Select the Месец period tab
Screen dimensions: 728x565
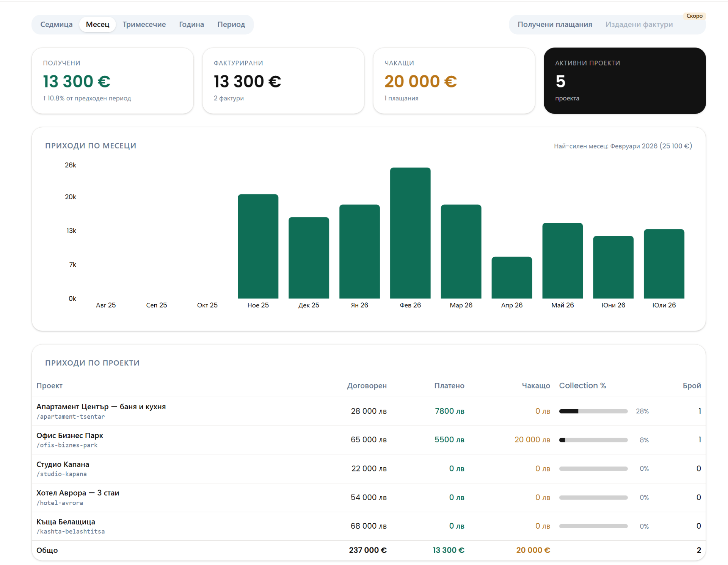[x=97, y=25]
